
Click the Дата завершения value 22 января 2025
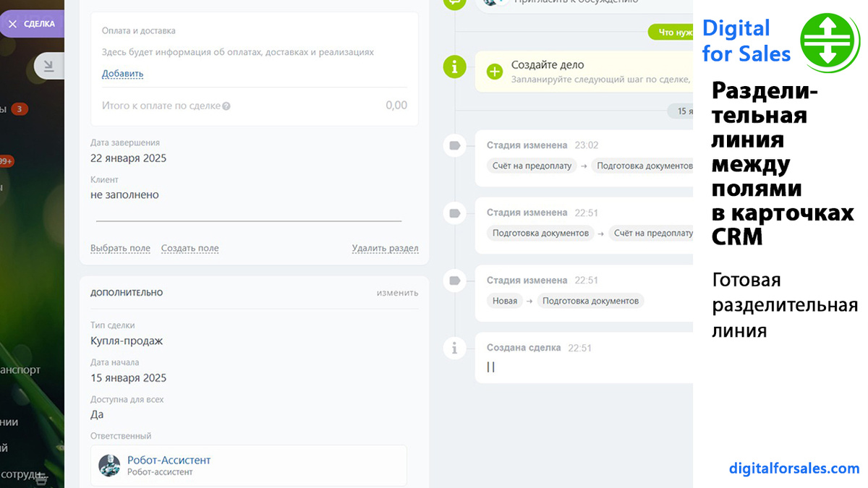pos(128,158)
